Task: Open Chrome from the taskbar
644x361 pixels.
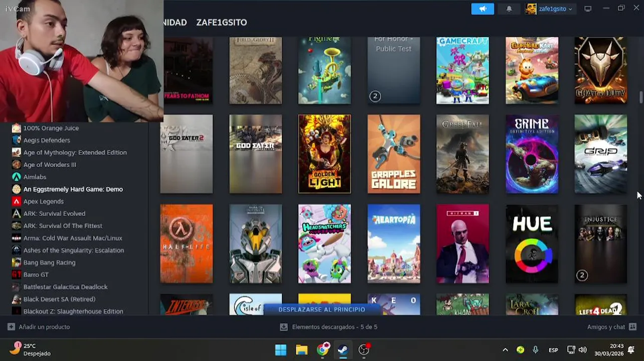Action: click(323, 349)
